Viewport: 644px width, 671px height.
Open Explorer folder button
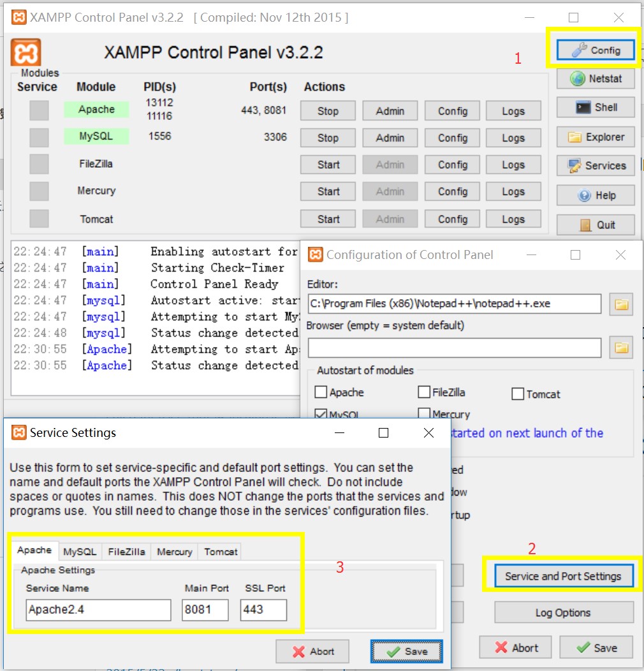(x=595, y=137)
